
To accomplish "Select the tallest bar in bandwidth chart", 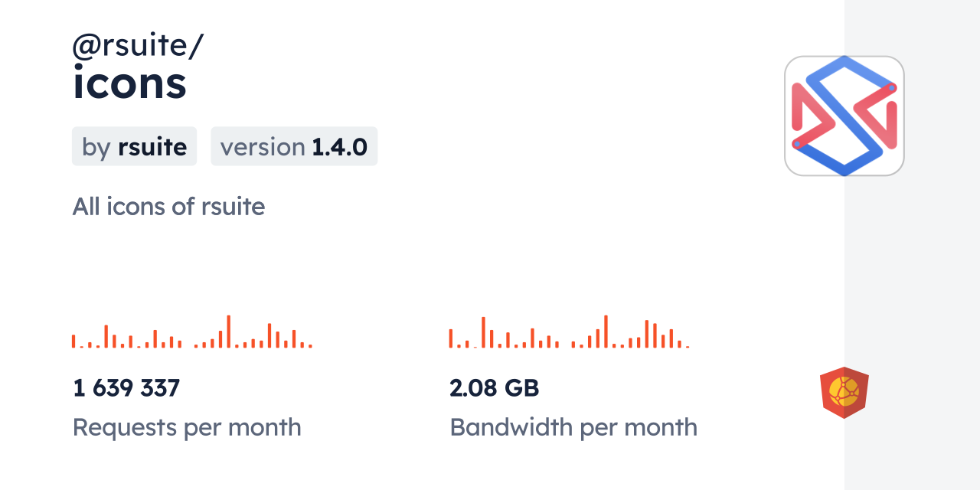I will click(606, 332).
